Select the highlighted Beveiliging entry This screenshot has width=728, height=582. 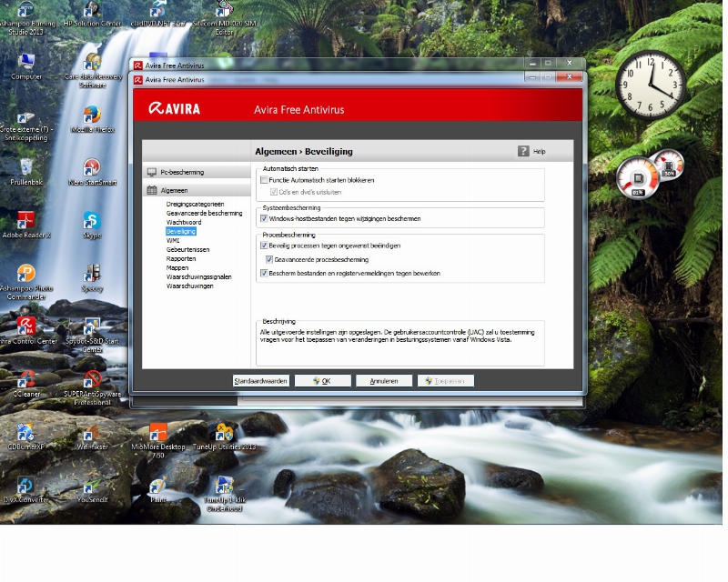181,231
